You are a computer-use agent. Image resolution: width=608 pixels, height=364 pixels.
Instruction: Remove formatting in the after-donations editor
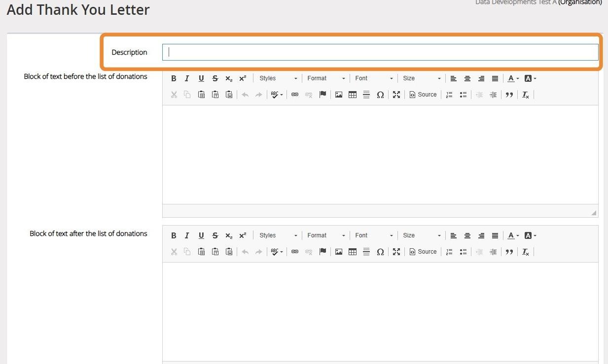click(526, 252)
